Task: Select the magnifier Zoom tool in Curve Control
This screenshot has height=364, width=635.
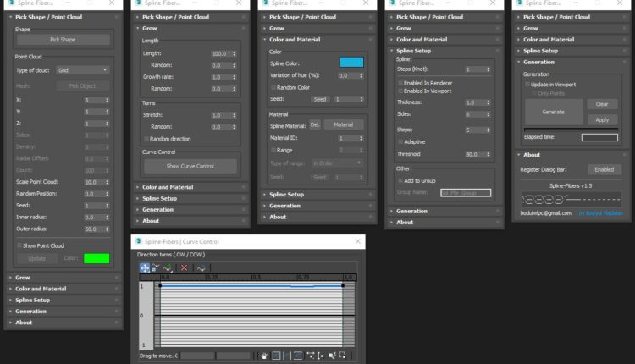Action: click(x=332, y=356)
